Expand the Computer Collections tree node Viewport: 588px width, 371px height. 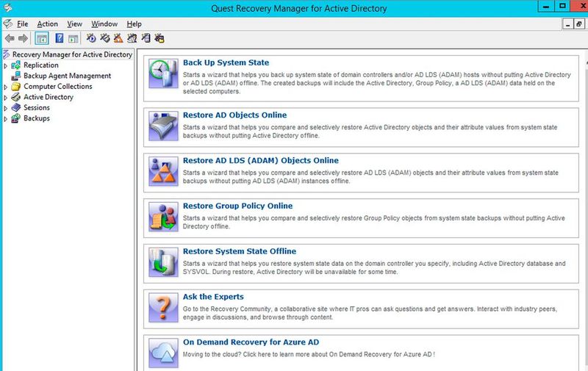(5, 87)
